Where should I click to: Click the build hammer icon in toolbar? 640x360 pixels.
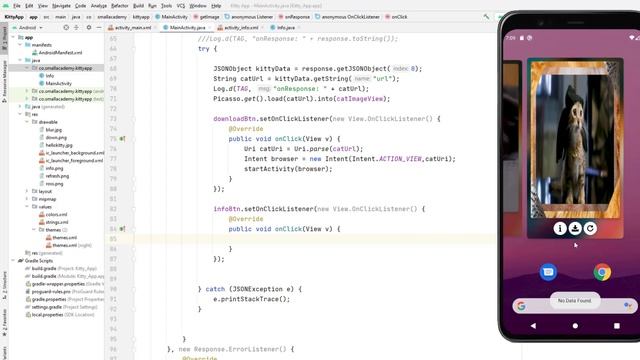[x=487, y=17]
